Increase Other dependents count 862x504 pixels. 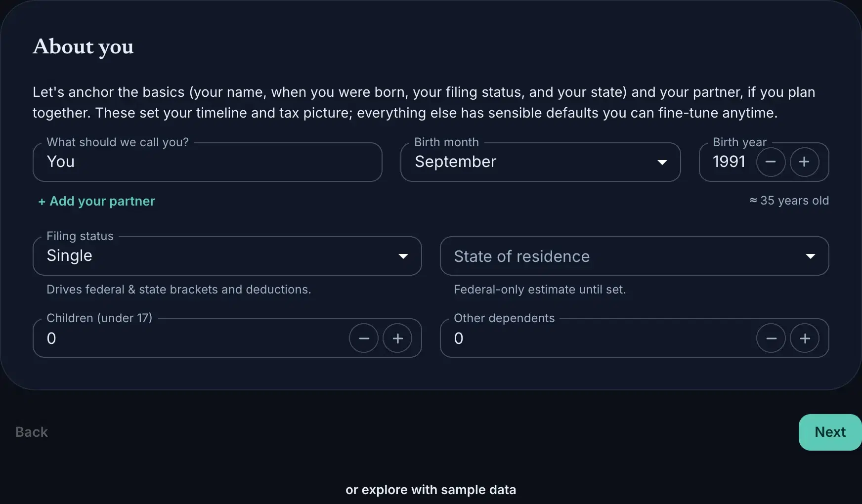[x=805, y=338]
